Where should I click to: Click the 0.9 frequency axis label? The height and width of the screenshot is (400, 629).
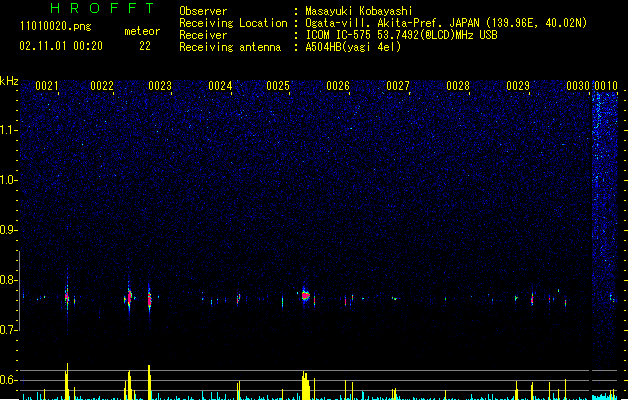coord(8,230)
